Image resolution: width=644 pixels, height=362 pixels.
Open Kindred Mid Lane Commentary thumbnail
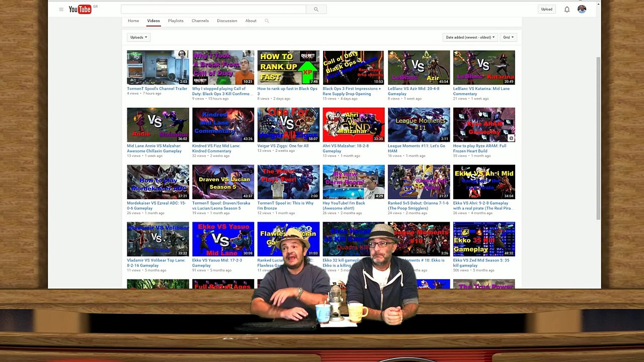click(x=223, y=125)
